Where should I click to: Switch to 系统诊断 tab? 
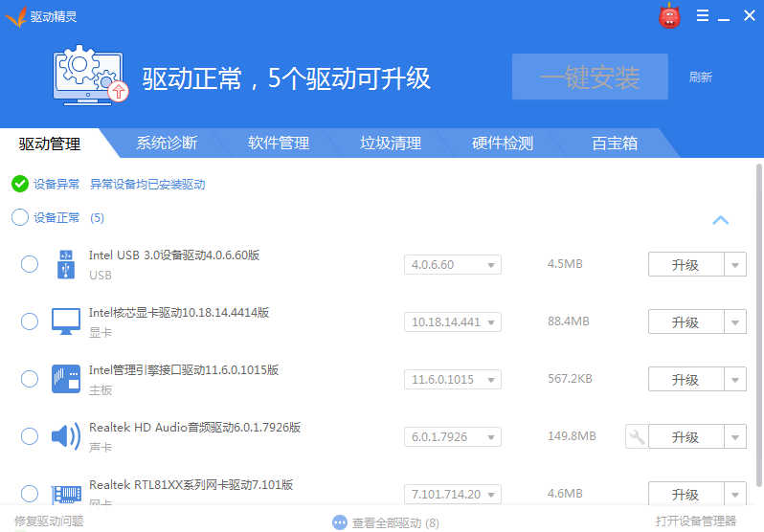click(x=167, y=144)
